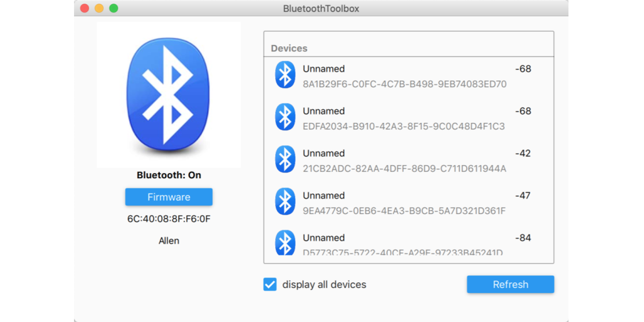Image resolution: width=644 pixels, height=322 pixels.
Task: Click Bluetooth icon of device 8A1B29F6
Action: pyautogui.click(x=285, y=75)
